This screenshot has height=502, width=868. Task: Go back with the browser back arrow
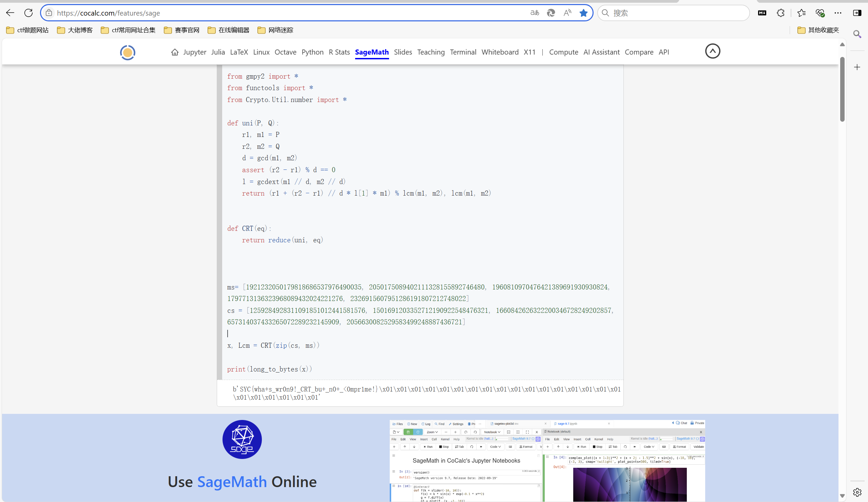[x=10, y=13]
